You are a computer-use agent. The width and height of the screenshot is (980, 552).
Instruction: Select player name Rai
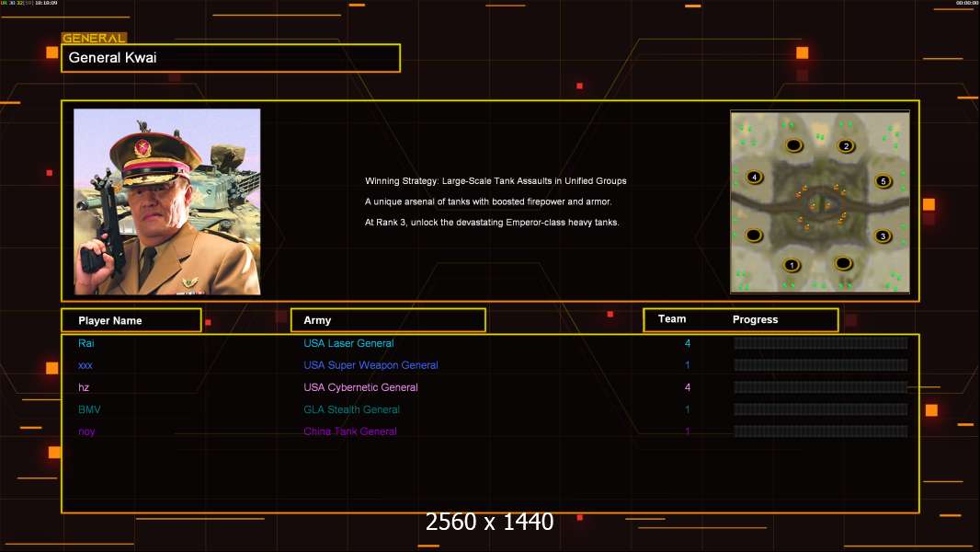(x=86, y=343)
